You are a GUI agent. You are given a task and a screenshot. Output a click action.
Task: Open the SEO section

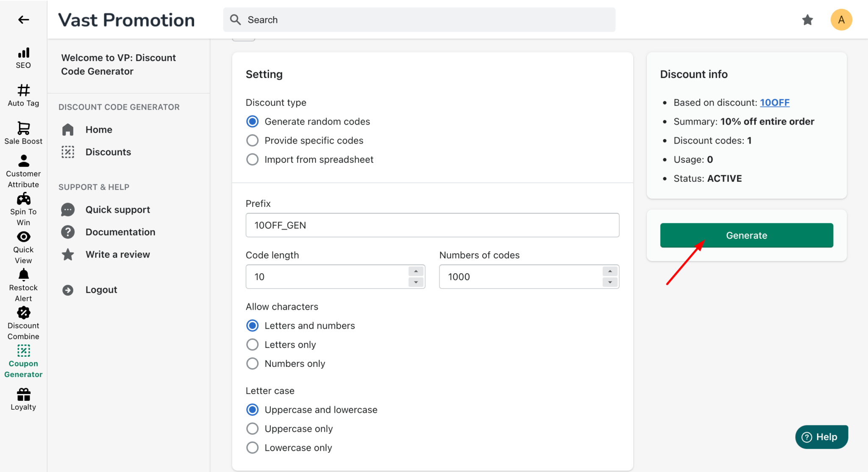point(23,57)
